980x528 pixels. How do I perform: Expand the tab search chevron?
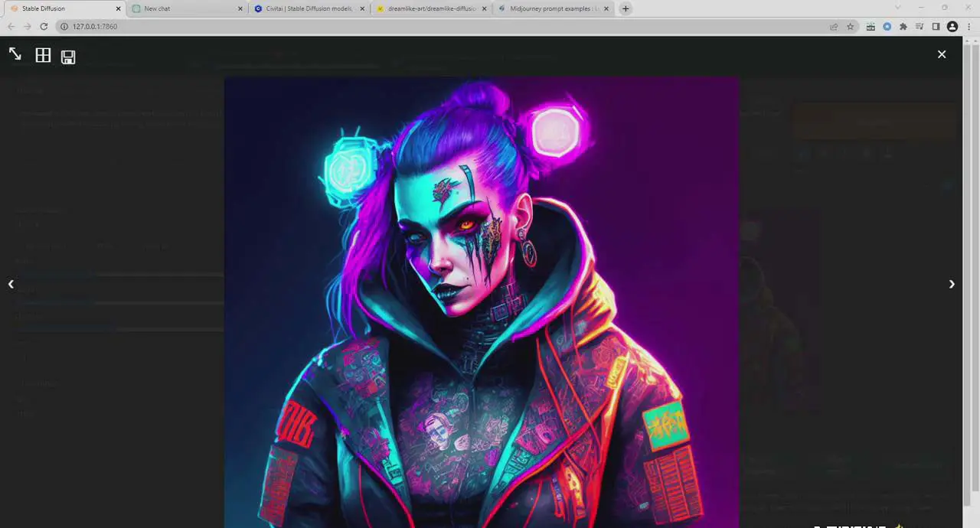tap(898, 8)
